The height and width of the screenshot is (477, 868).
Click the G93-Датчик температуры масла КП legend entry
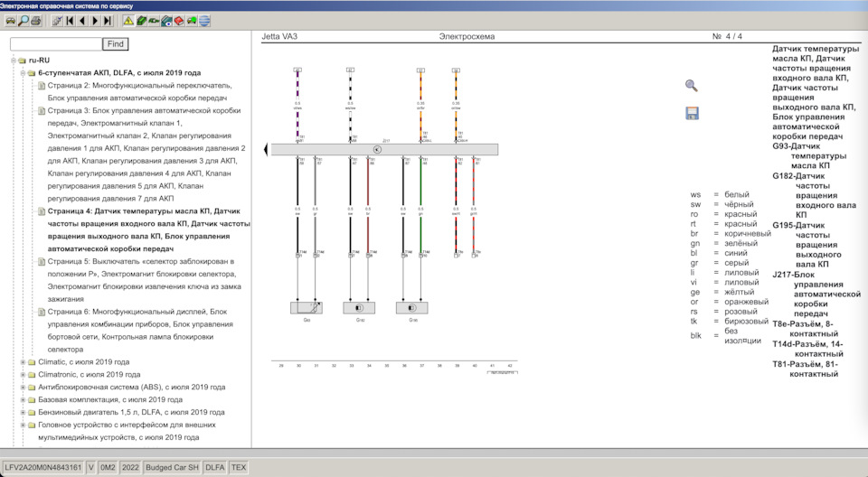[x=807, y=156]
